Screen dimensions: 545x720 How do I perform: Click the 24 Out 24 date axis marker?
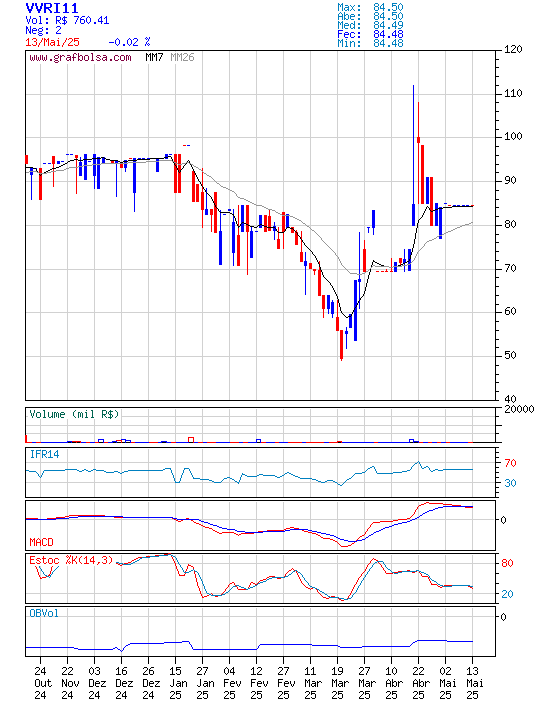[x=40, y=683]
